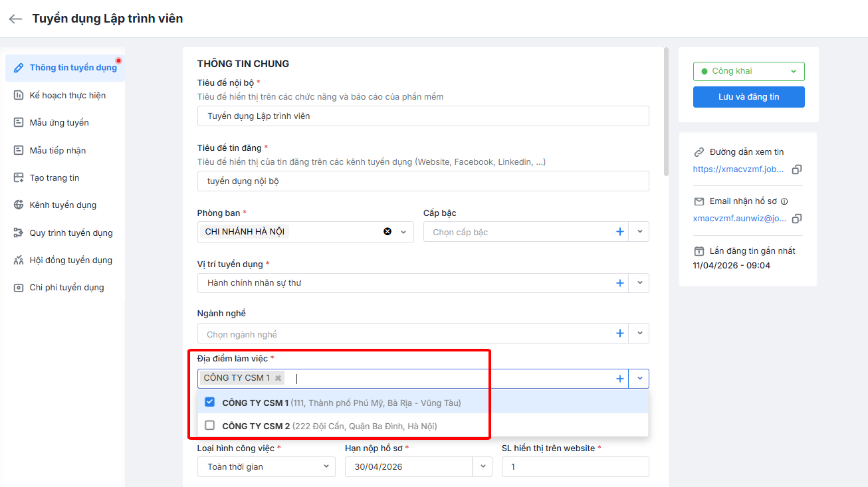The image size is (868, 487).
Task: Copy the application email address
Action: 797,219
